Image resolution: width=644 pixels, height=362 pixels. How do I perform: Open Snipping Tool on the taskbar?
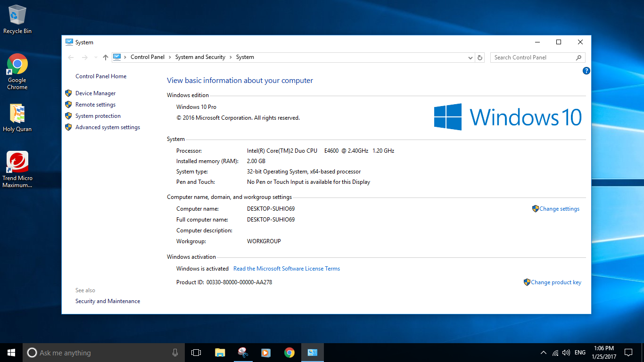(x=243, y=353)
